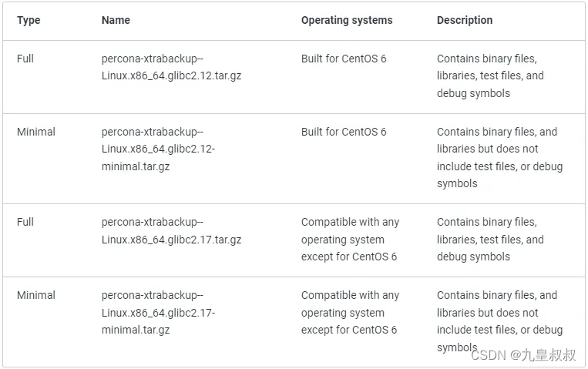Click the CSDN @九皇叔叔 watermark

pos(522,355)
